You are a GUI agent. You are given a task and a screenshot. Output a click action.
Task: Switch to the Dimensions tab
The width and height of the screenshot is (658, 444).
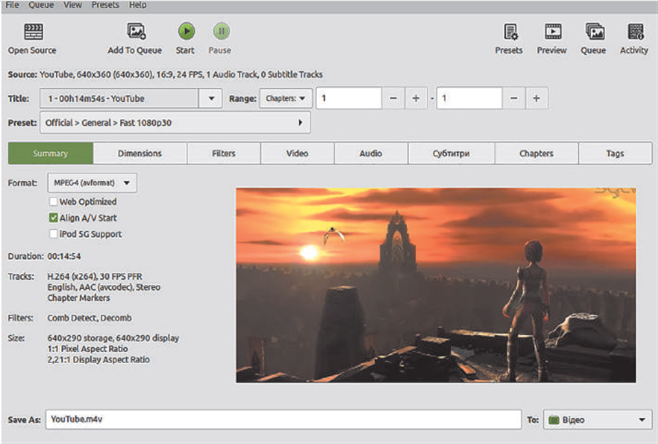140,153
